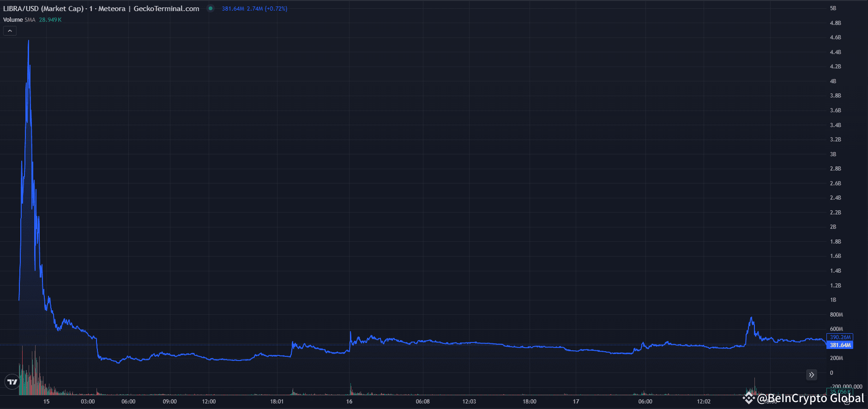
Task: Select the Volume SMA indicator legend
Action: point(19,20)
